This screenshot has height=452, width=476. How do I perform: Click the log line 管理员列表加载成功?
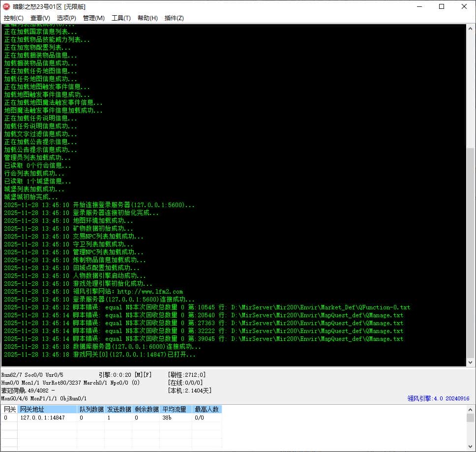click(37, 157)
